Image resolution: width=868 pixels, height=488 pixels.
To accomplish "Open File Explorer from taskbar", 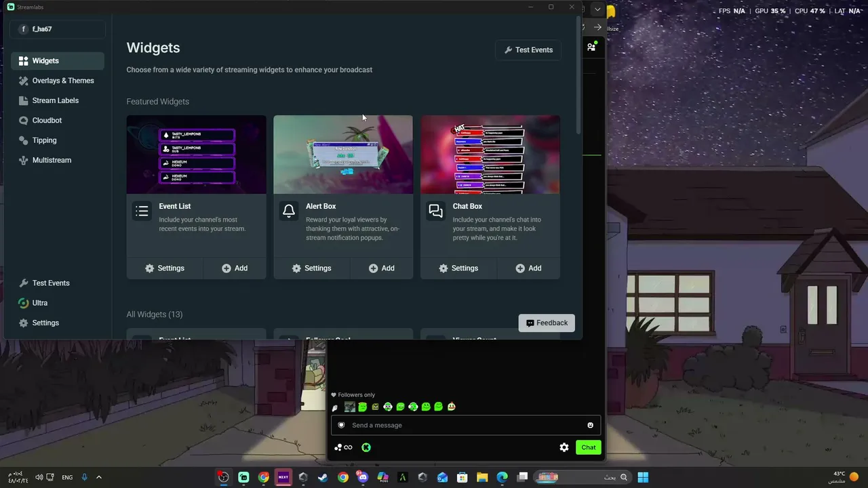I will coord(482,477).
